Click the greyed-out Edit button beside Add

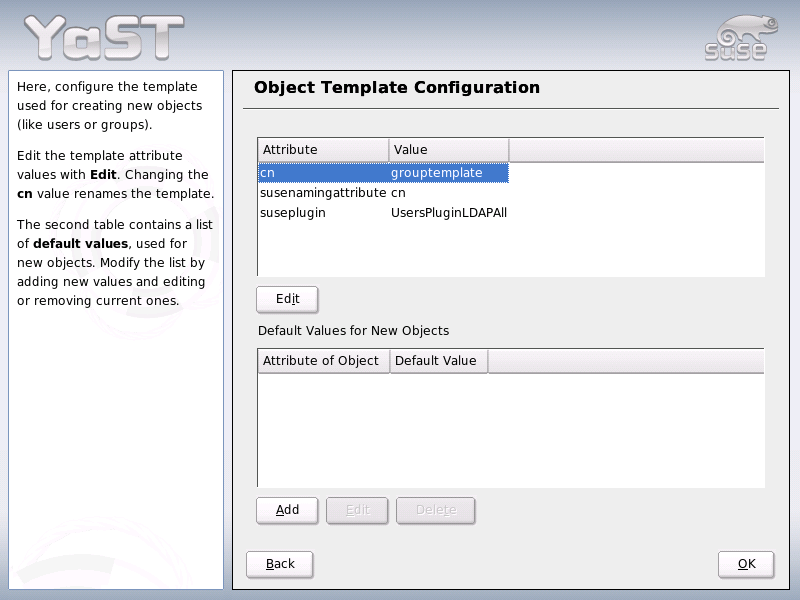[357, 510]
